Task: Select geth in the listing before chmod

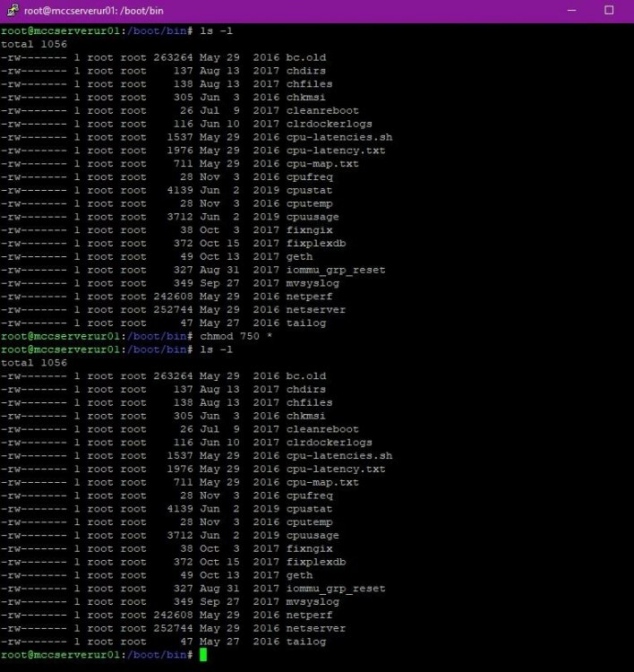Action: pyautogui.click(x=299, y=257)
